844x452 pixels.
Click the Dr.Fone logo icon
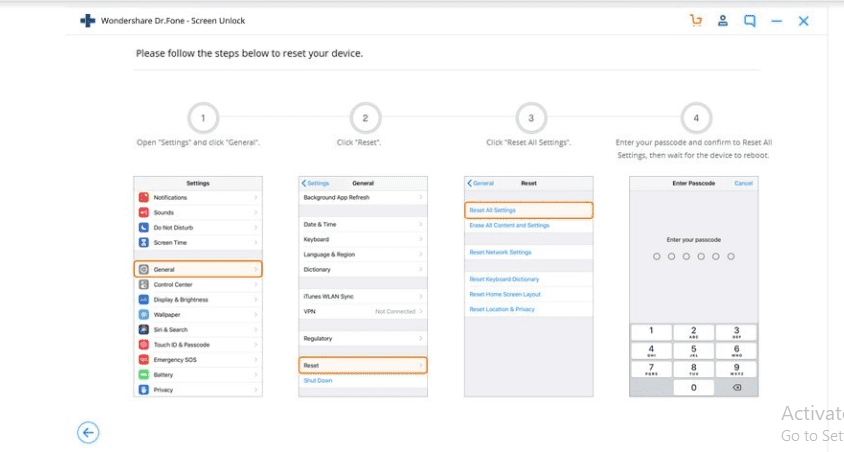point(88,20)
